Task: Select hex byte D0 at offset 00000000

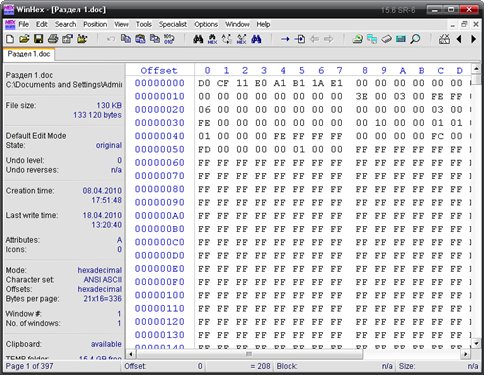Action: [x=204, y=83]
